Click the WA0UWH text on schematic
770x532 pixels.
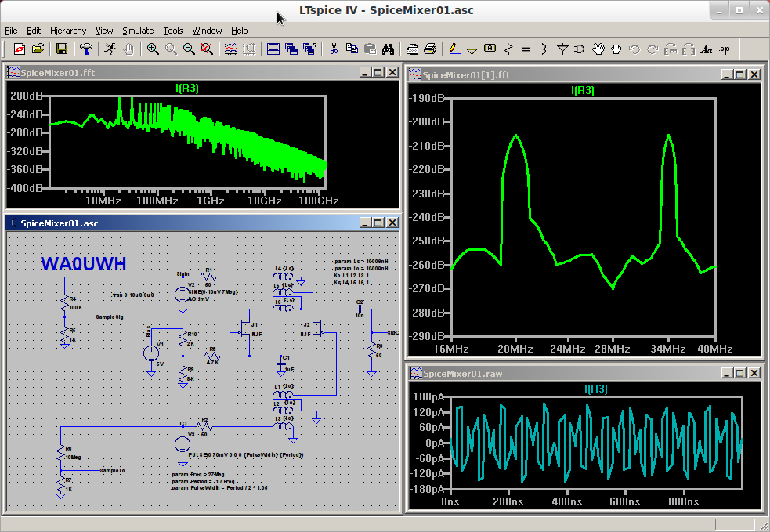click(83, 264)
